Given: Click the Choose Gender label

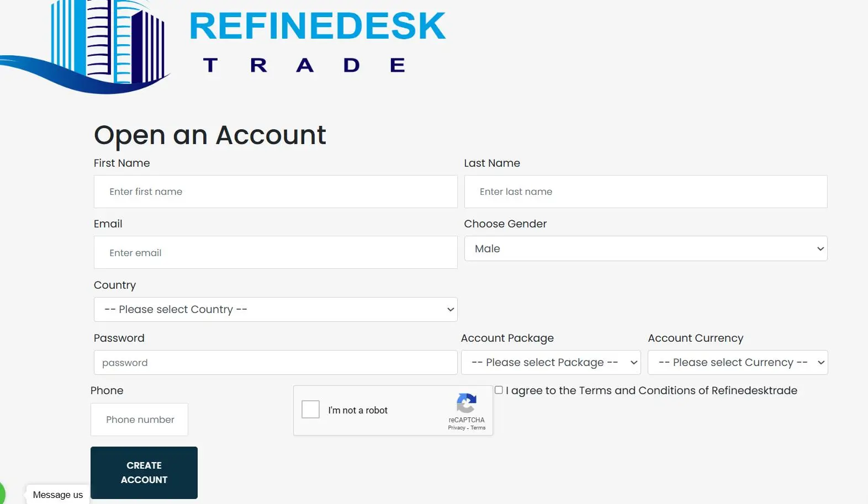Looking at the screenshot, I should [505, 224].
